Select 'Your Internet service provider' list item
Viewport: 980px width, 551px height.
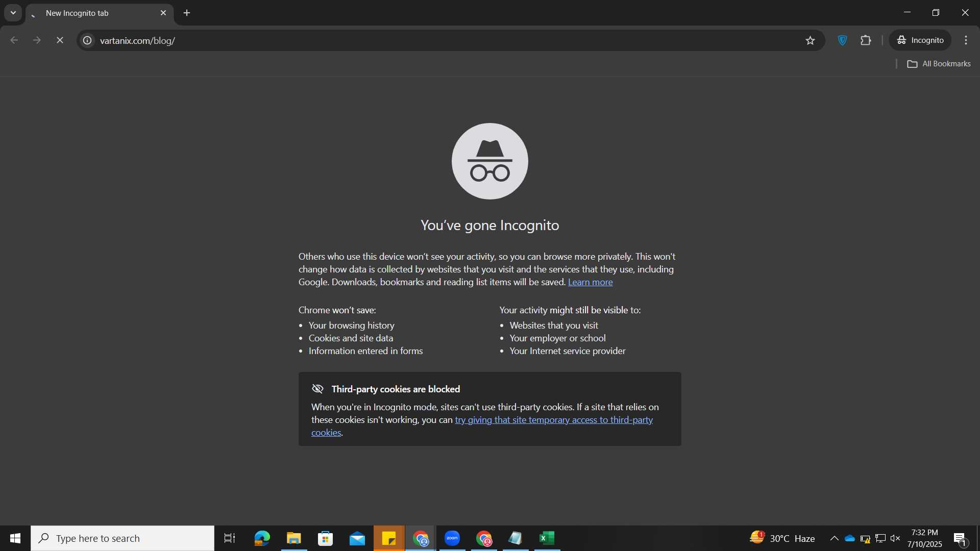click(568, 351)
